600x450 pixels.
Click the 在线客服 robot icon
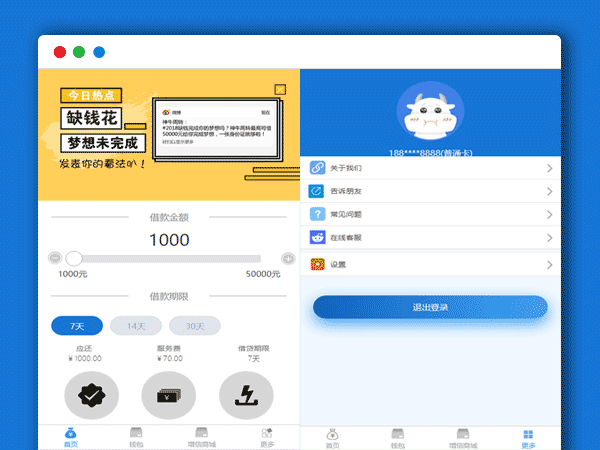point(318,239)
